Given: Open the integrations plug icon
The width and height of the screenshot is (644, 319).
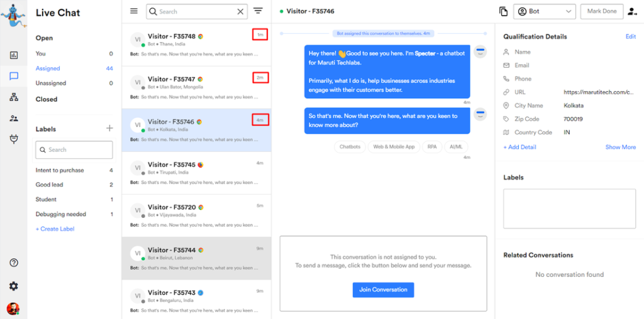Looking at the screenshot, I should coord(13,139).
